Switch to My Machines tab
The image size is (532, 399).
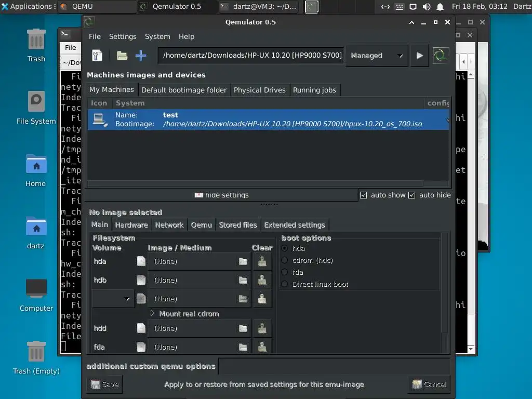(x=112, y=89)
